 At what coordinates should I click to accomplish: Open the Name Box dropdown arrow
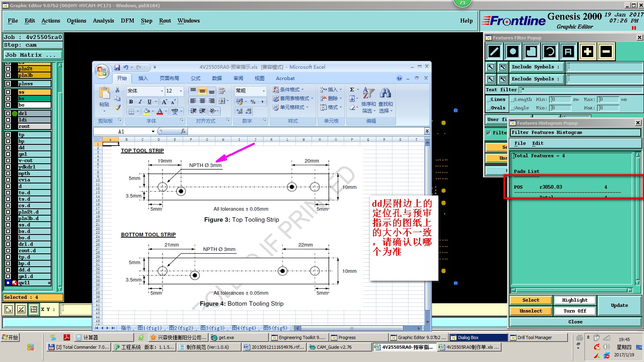[153, 132]
